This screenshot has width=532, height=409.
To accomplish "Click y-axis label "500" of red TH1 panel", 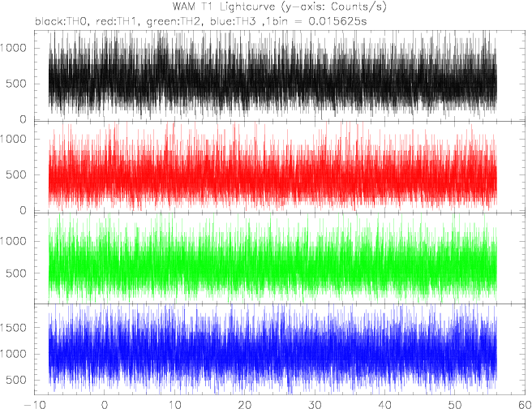I will pyautogui.click(x=16, y=174).
